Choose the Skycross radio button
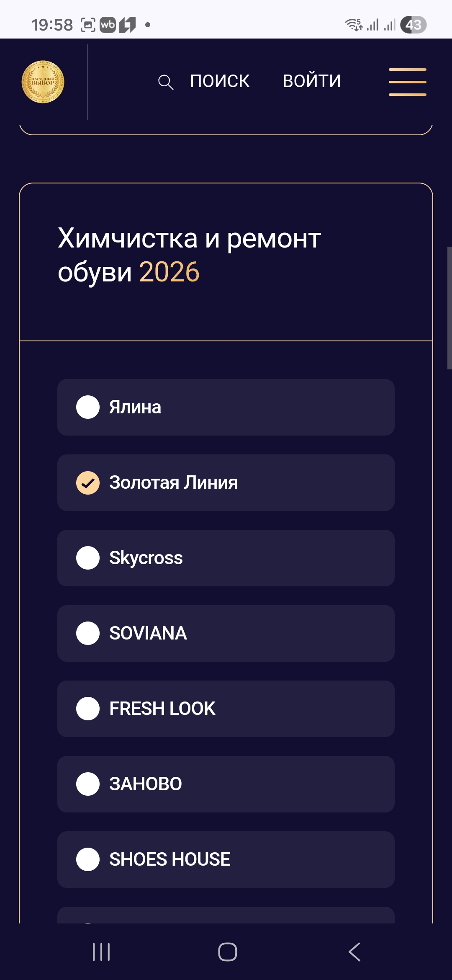Viewport: 452px width, 980px height. click(88, 558)
